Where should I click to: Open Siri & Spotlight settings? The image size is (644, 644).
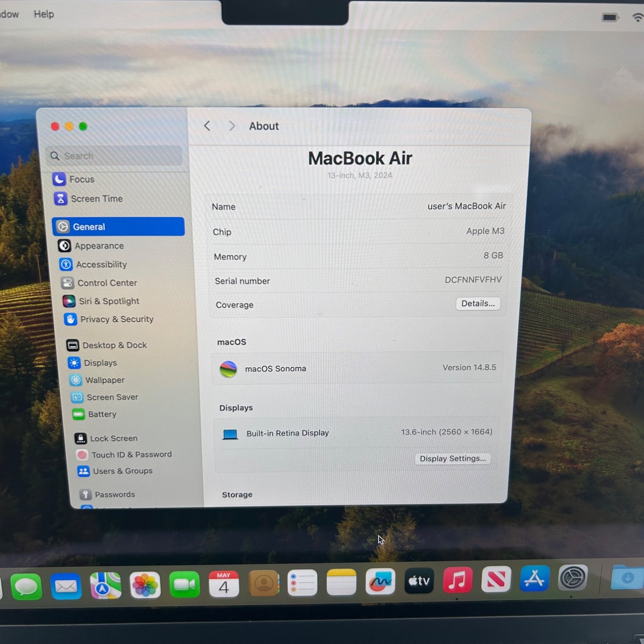tap(101, 301)
